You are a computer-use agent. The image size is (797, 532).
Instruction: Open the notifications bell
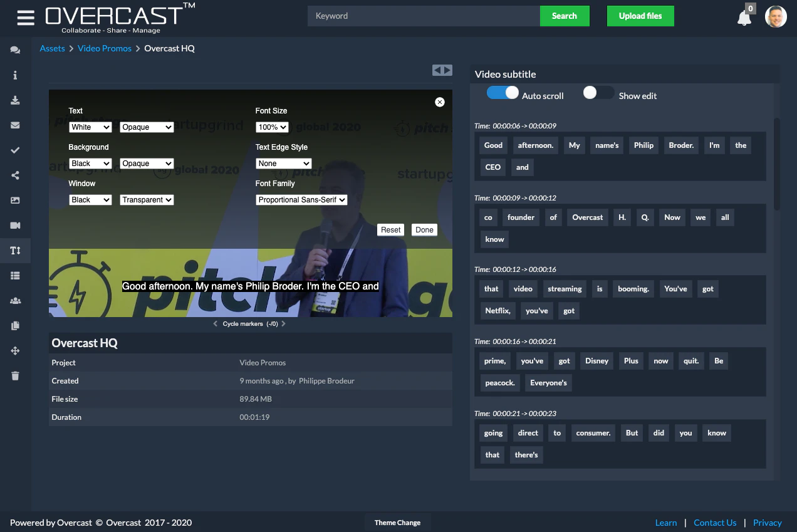click(x=744, y=18)
